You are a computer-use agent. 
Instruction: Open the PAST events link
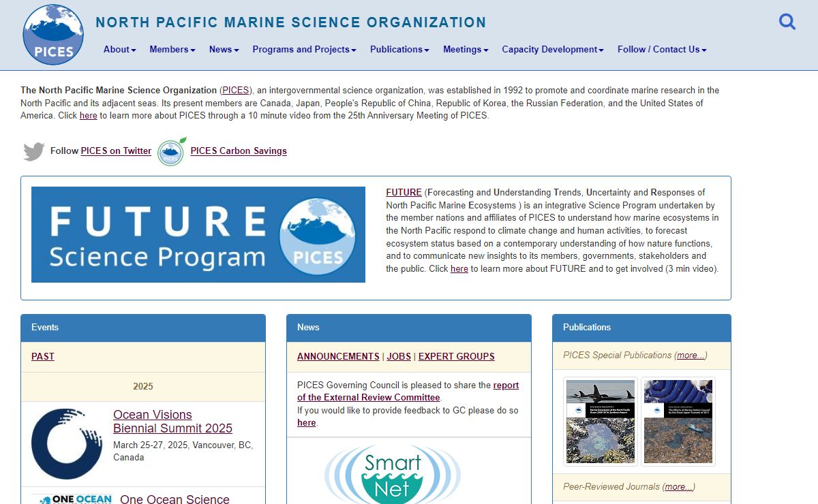point(43,356)
